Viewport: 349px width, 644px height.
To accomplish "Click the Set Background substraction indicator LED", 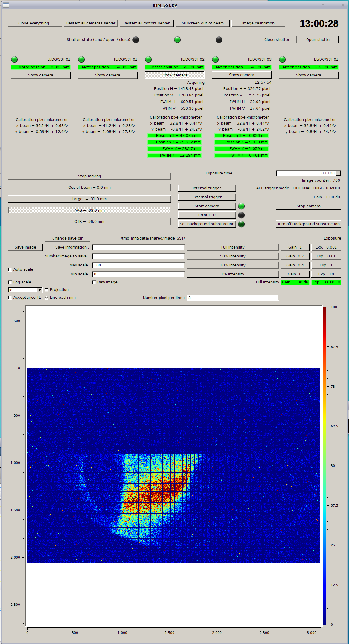I will pyautogui.click(x=241, y=224).
